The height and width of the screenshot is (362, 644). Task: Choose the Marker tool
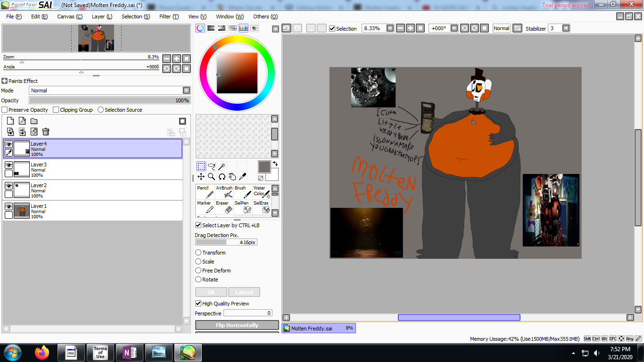click(205, 206)
